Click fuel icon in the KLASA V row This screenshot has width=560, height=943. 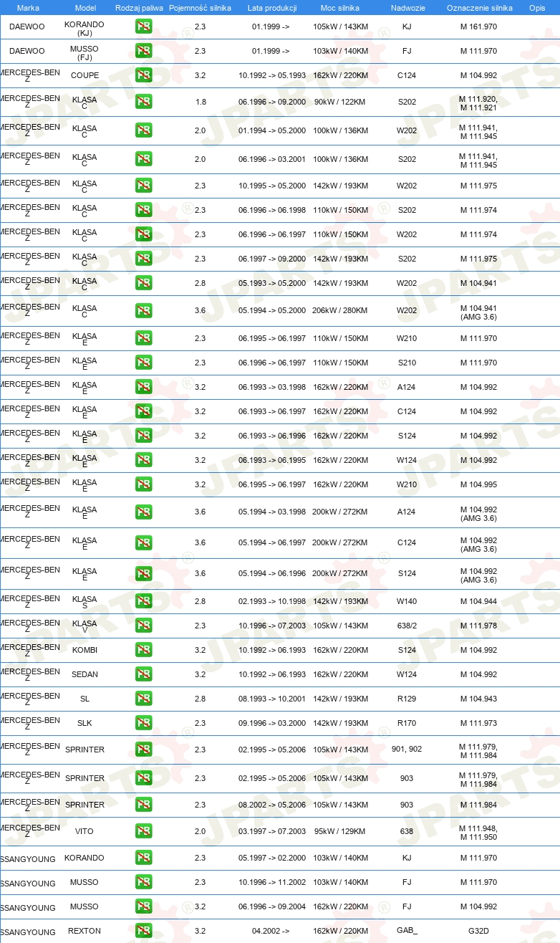click(143, 626)
